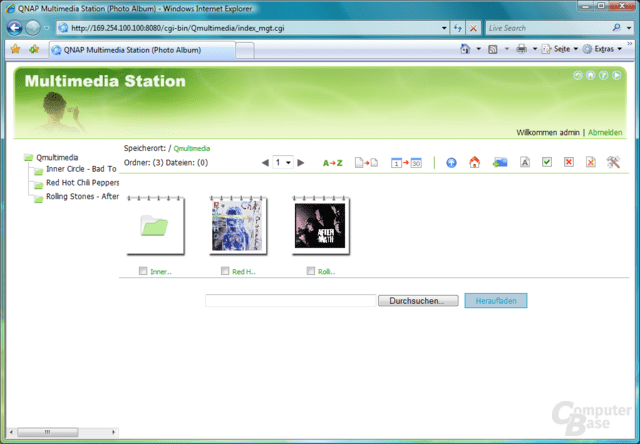Select Red Hot Chili Peppers tree folder
This screenshot has width=640, height=444.
click(82, 182)
